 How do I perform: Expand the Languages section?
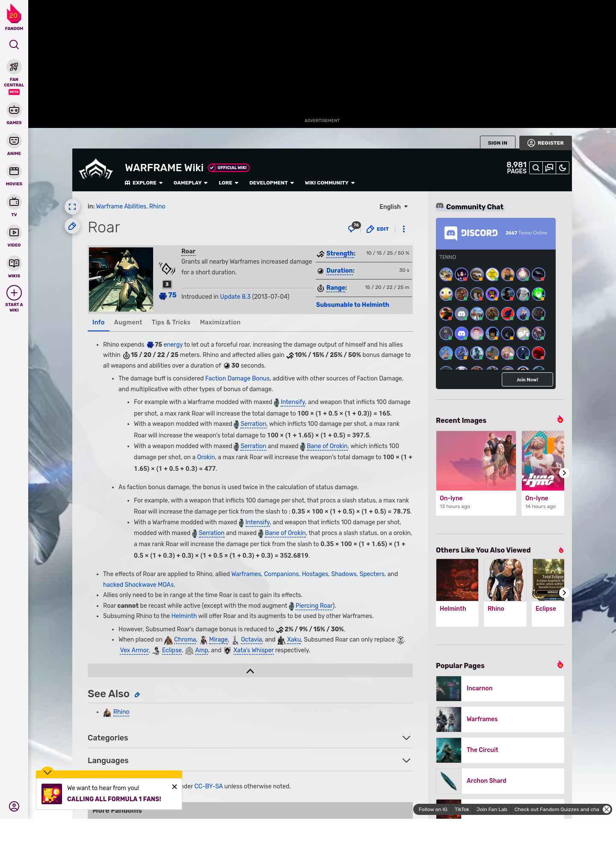pyautogui.click(x=250, y=761)
